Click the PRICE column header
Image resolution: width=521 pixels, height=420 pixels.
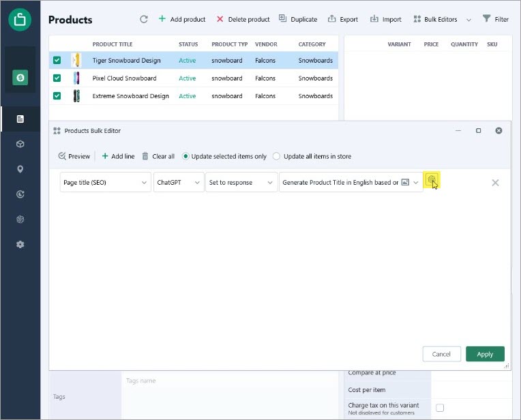coord(431,44)
